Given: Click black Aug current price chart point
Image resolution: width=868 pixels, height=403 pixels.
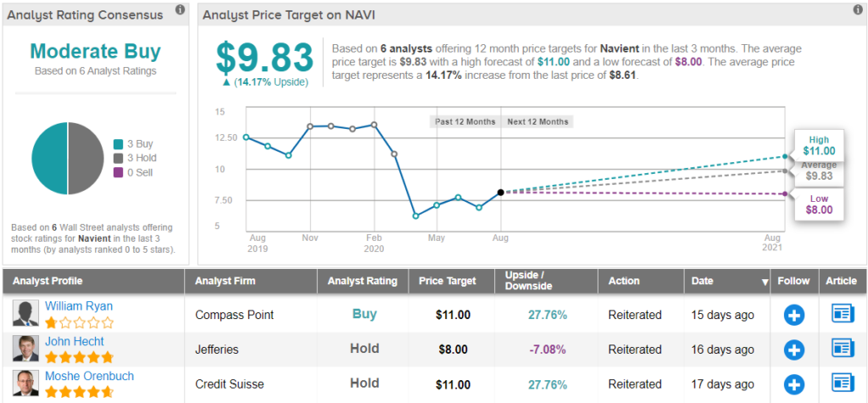Looking at the screenshot, I should click(x=500, y=193).
